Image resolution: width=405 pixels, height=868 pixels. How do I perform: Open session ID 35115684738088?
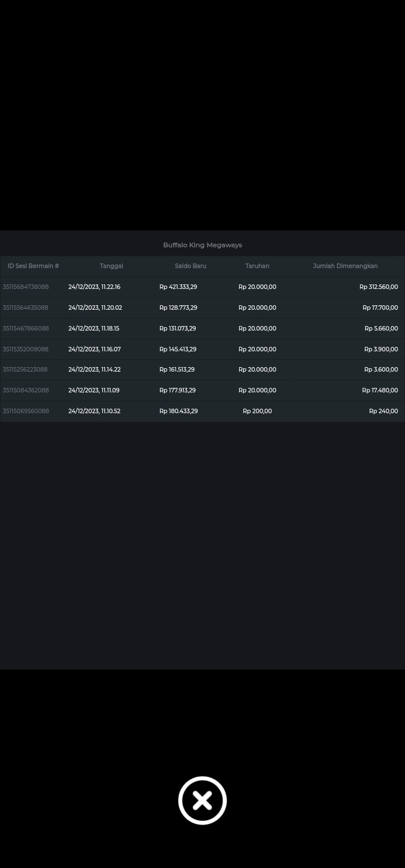26,287
